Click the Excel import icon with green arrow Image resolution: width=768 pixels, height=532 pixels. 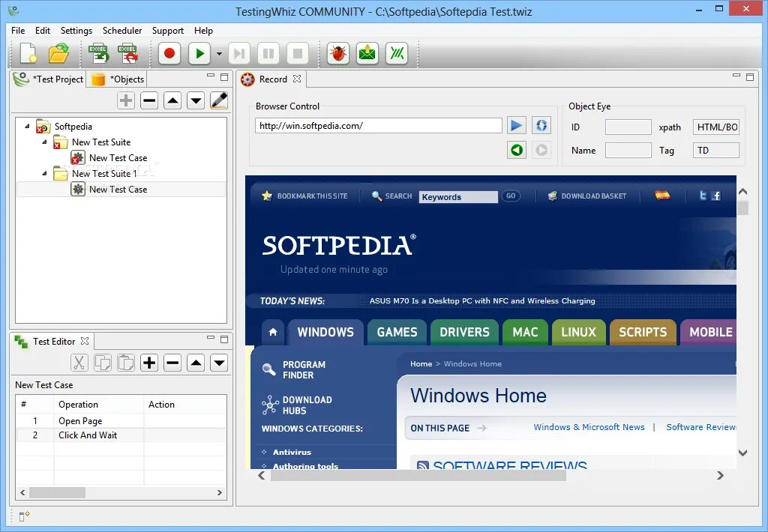(x=98, y=53)
